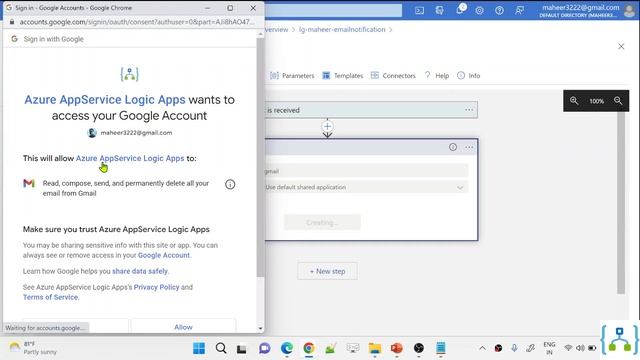Image resolution: width=640 pixels, height=360 pixels.
Task: Open Task View on the taskbar
Action: tap(242, 348)
